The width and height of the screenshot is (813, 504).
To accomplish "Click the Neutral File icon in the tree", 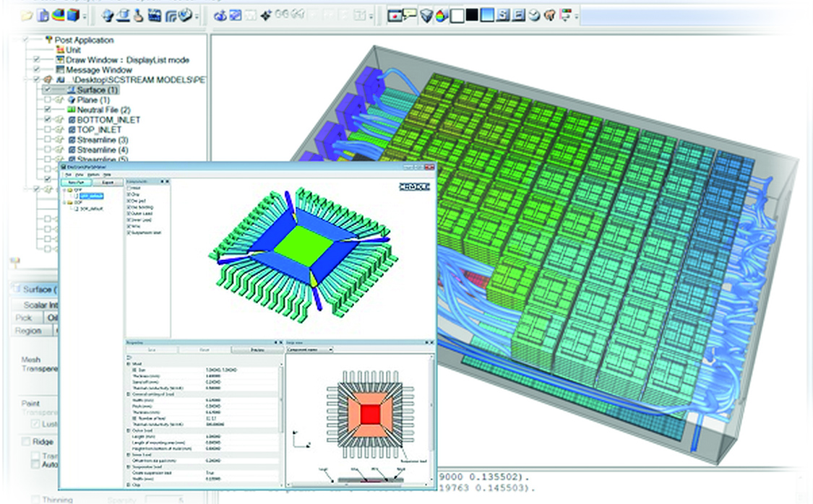I will click(x=72, y=110).
